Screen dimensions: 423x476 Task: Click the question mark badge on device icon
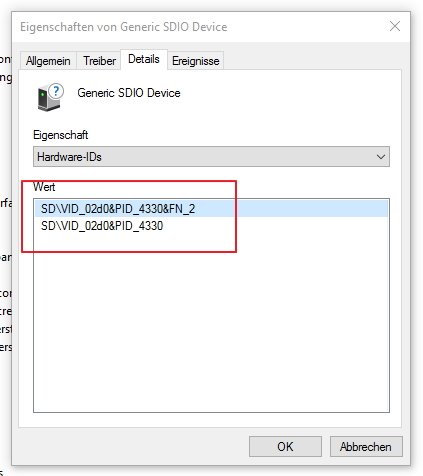click(56, 91)
